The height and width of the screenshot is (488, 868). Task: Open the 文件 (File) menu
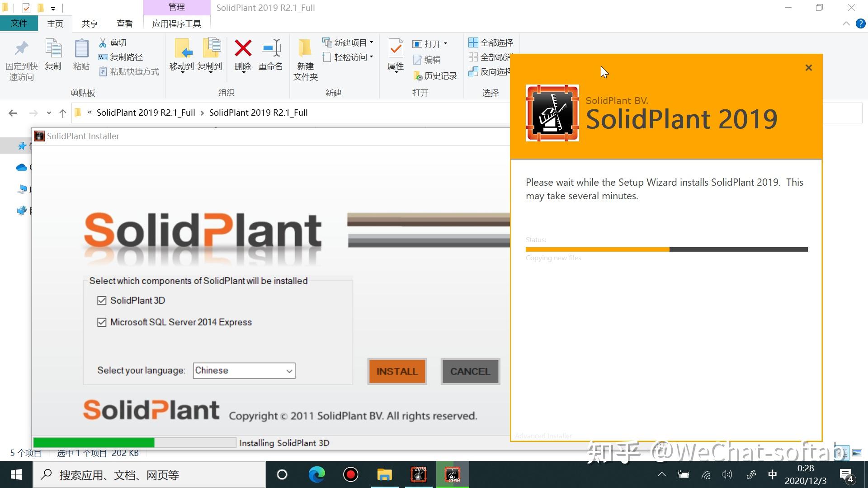[19, 23]
